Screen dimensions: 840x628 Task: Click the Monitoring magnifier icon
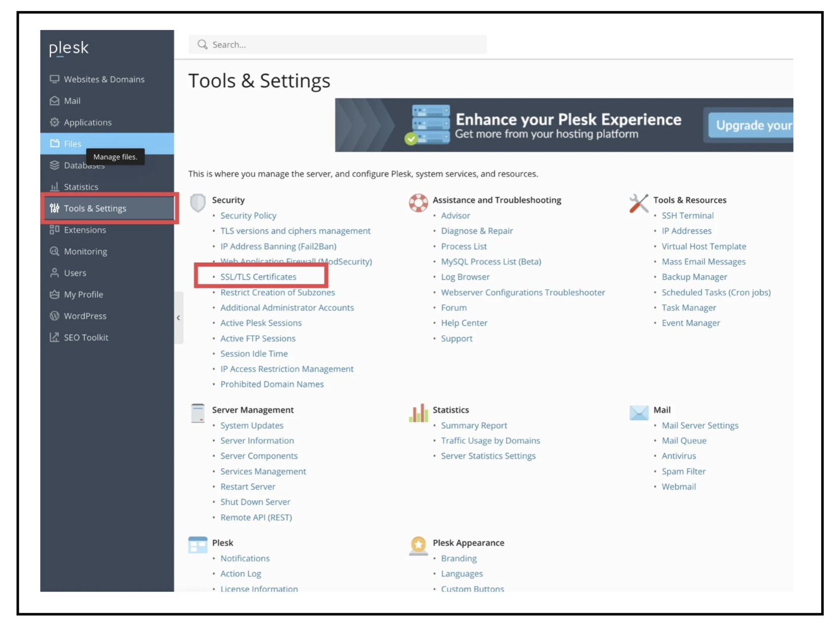(55, 251)
